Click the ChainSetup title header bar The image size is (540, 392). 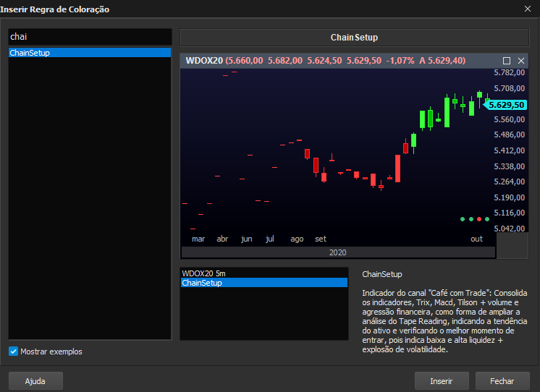click(x=355, y=38)
